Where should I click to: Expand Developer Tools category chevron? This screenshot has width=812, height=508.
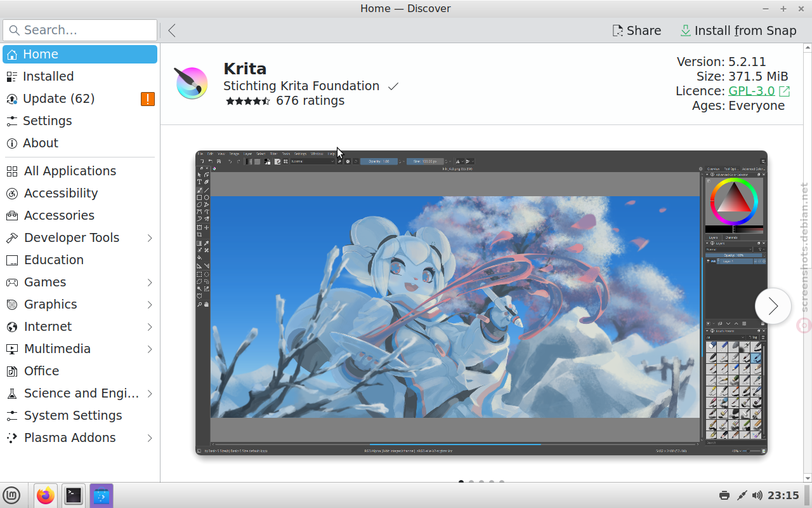(x=150, y=237)
